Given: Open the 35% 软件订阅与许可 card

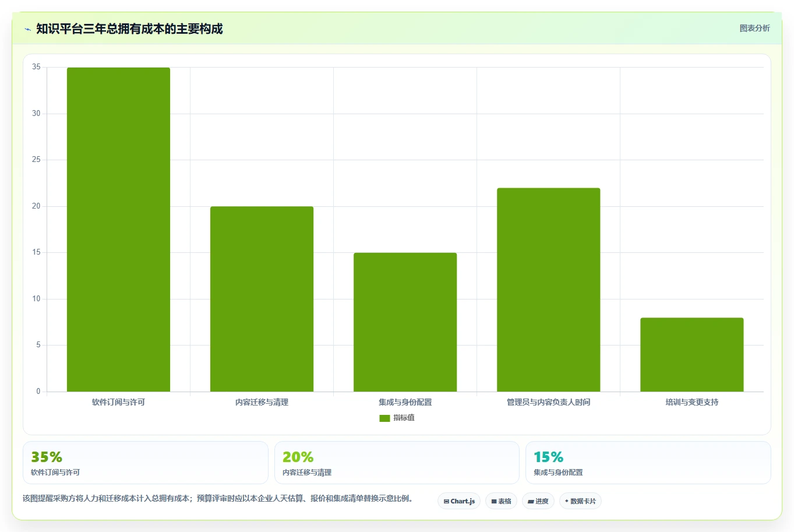Looking at the screenshot, I should pyautogui.click(x=146, y=463).
